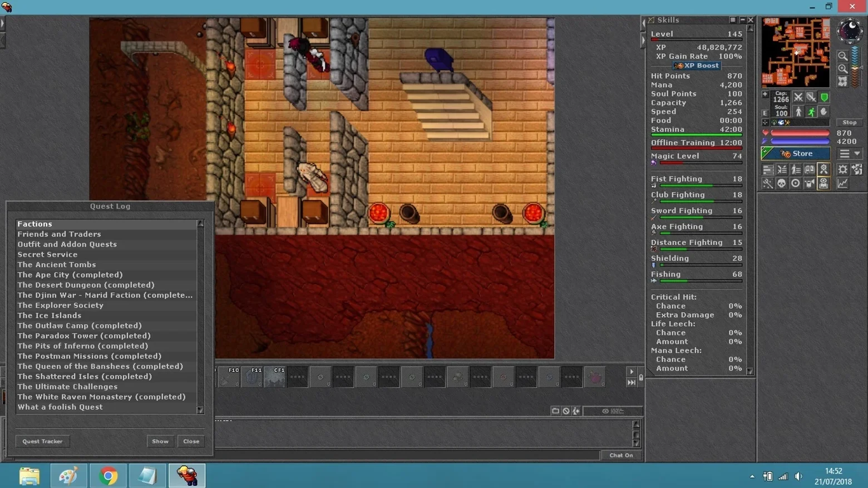
Task: Advance the action bar one step right
Action: tap(632, 372)
